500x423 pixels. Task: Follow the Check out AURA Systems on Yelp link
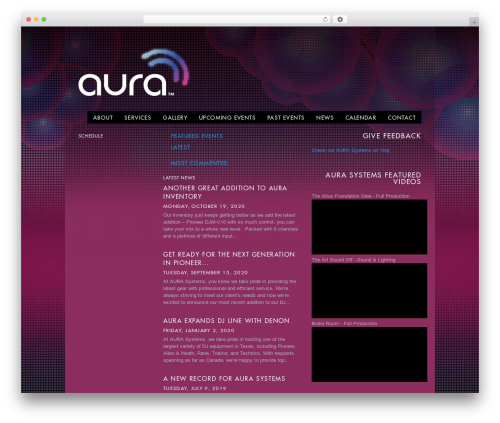[350, 150]
